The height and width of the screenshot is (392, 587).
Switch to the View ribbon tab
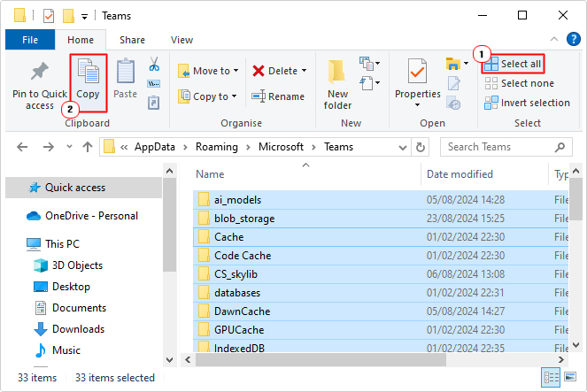[182, 40]
